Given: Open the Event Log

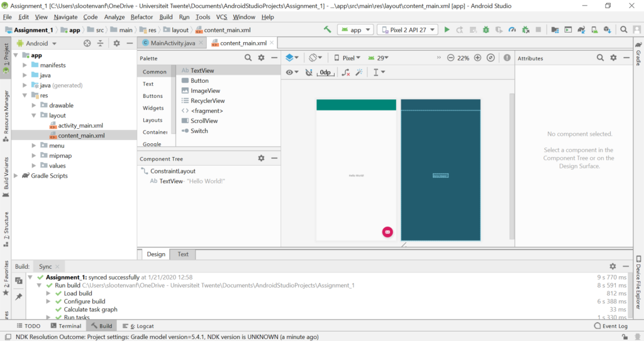Looking at the screenshot, I should click(x=611, y=326).
